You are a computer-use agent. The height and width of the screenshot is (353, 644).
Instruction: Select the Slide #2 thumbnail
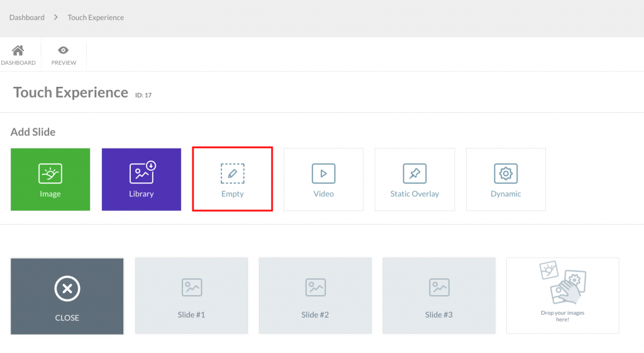pos(315,296)
